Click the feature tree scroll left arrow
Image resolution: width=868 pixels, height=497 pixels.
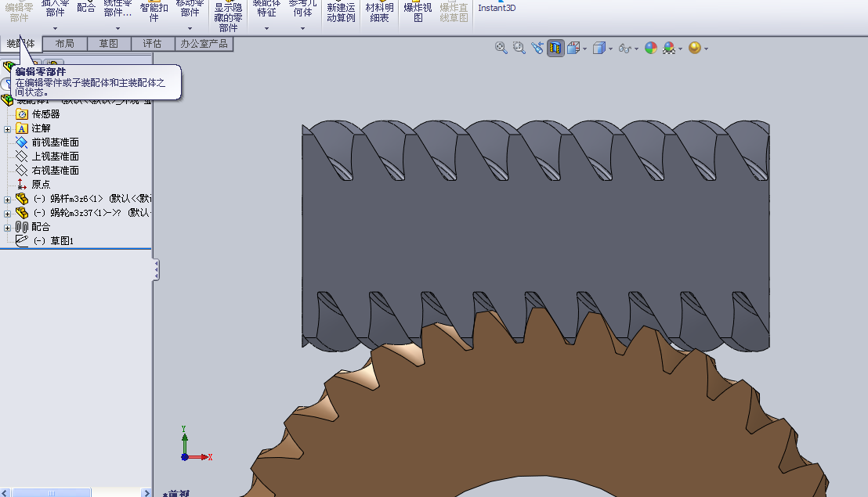tap(5, 492)
